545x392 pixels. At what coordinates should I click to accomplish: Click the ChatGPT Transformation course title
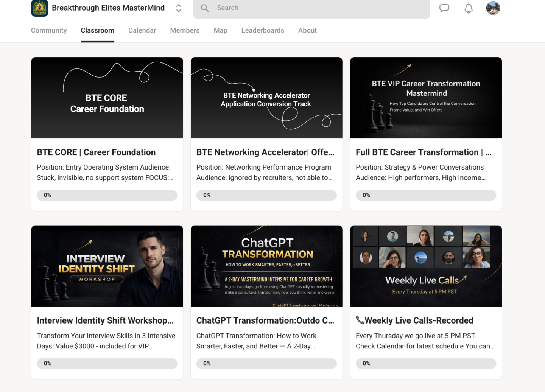[x=265, y=320]
